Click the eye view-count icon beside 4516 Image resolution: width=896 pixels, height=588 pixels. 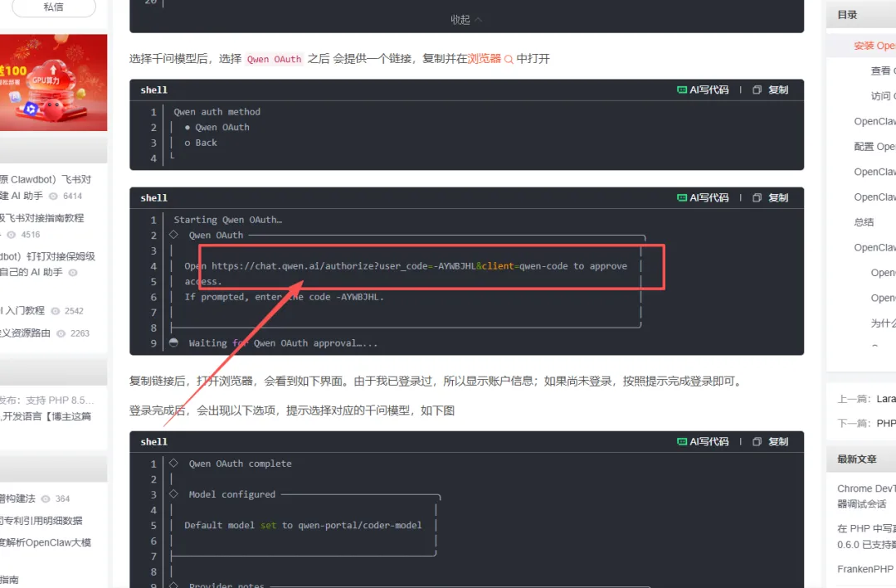(11, 235)
